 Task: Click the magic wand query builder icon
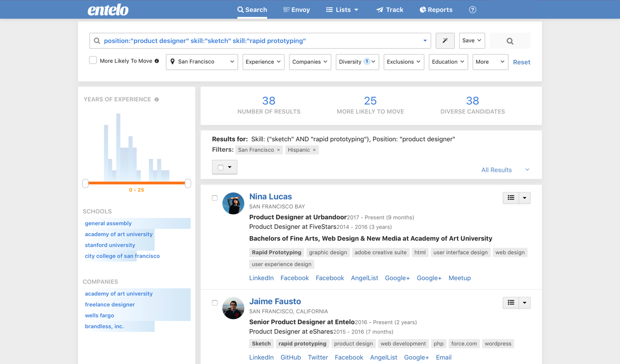point(445,41)
